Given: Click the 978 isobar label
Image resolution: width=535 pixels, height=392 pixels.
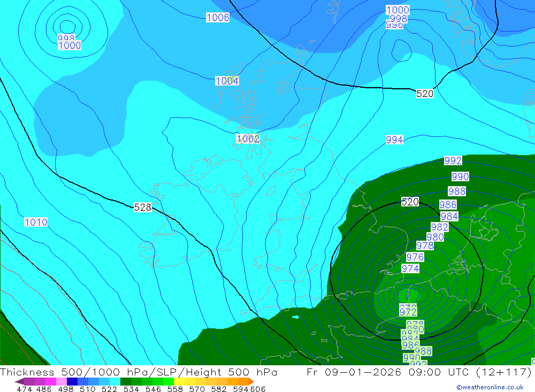Looking at the screenshot, I should [425, 245].
